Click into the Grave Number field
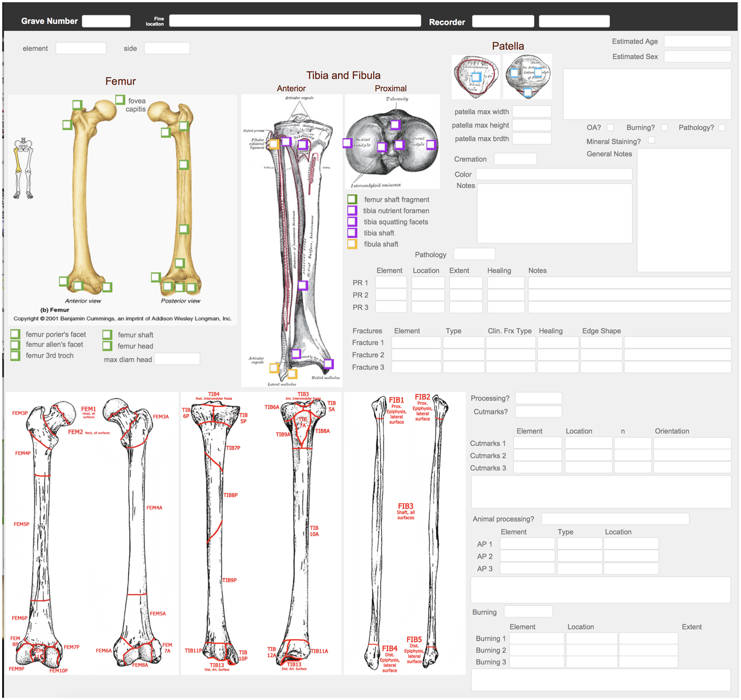The image size is (741, 700). click(x=106, y=21)
